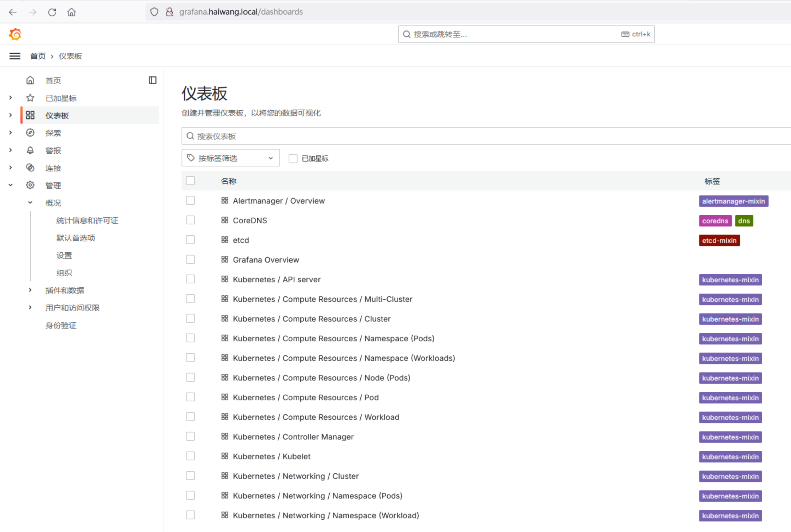Screen dimensions: 791x532
Task: Expand the 插件和数据 sidebar section
Action: pos(30,290)
